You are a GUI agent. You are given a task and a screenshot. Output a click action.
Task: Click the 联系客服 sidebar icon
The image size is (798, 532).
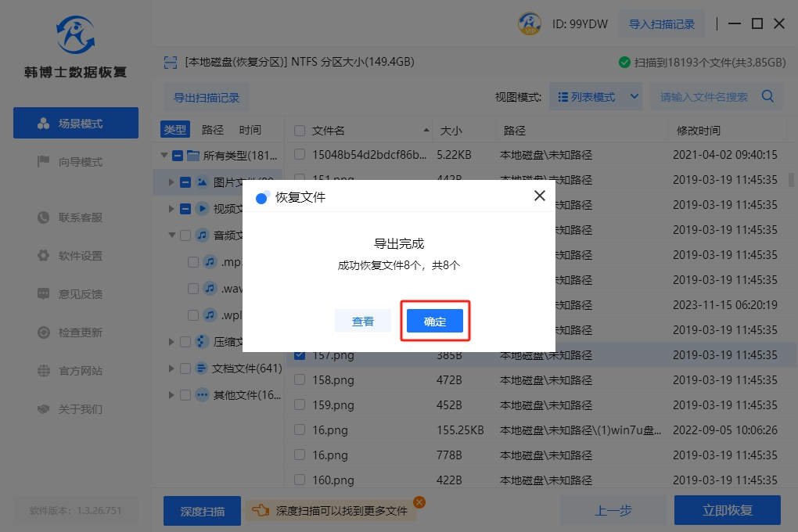click(x=44, y=217)
